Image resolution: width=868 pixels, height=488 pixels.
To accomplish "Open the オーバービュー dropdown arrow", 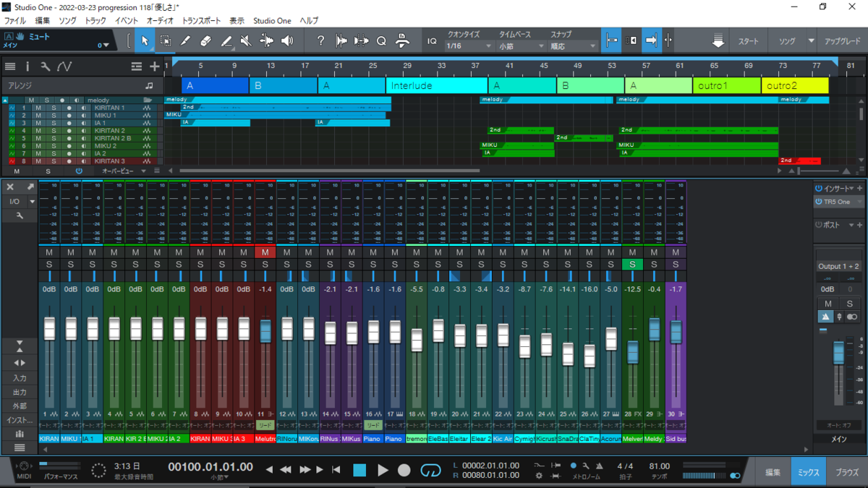I will [144, 171].
